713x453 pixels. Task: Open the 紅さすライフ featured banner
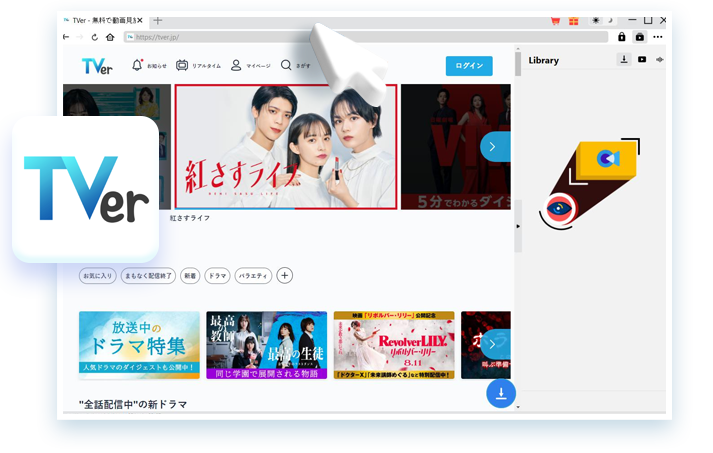[x=286, y=147]
